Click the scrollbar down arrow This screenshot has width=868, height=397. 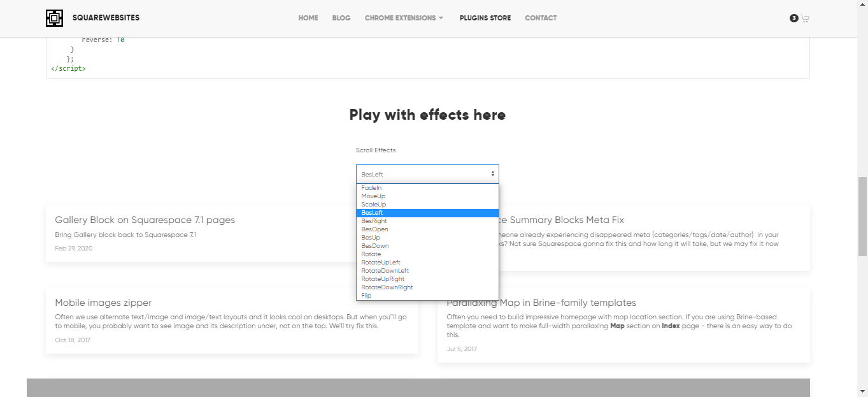pos(862,391)
